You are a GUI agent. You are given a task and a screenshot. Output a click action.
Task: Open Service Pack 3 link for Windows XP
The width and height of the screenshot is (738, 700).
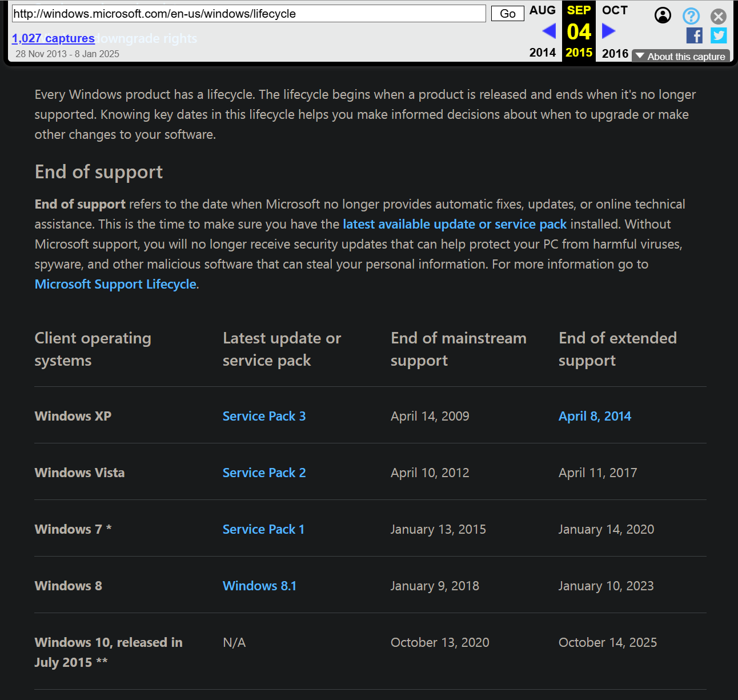(x=264, y=416)
